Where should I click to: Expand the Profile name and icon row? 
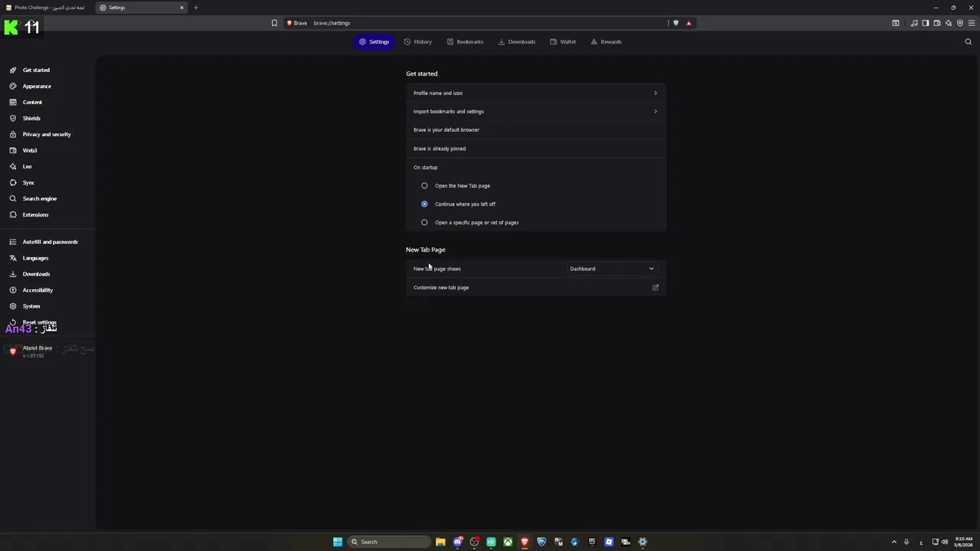point(536,93)
